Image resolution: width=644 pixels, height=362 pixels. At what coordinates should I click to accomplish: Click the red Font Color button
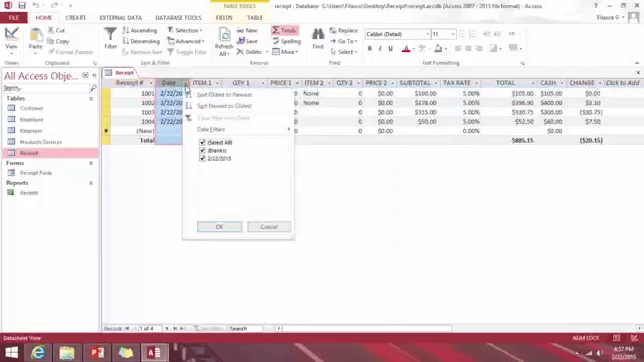click(x=406, y=49)
